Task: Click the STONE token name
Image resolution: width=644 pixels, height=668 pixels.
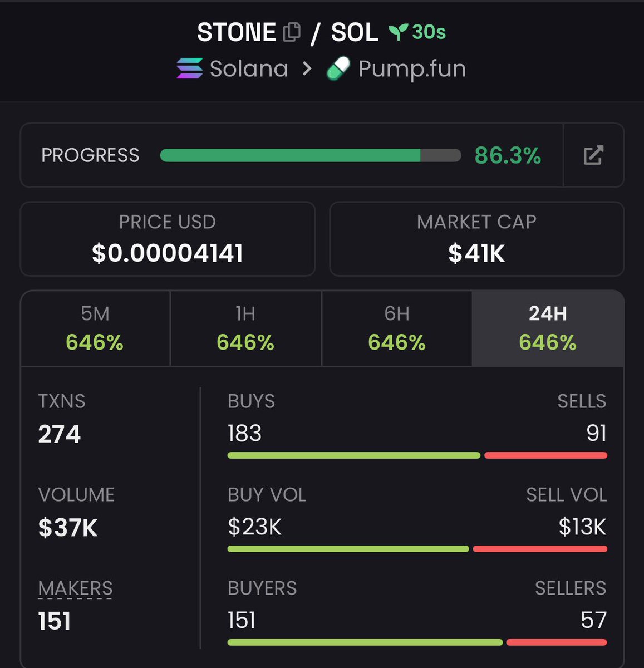Action: (237, 32)
